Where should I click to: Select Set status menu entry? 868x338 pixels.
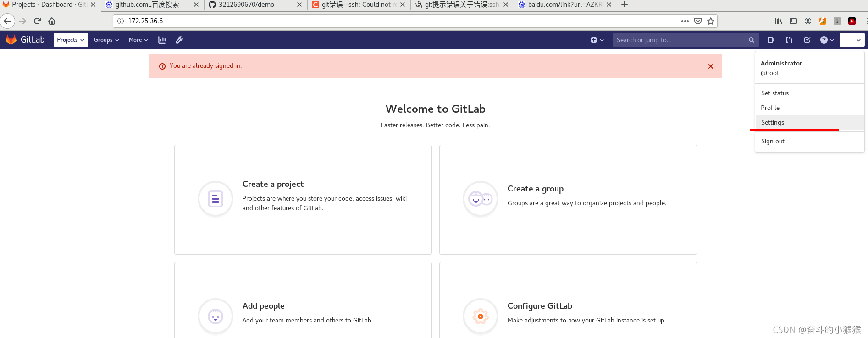click(x=809, y=93)
